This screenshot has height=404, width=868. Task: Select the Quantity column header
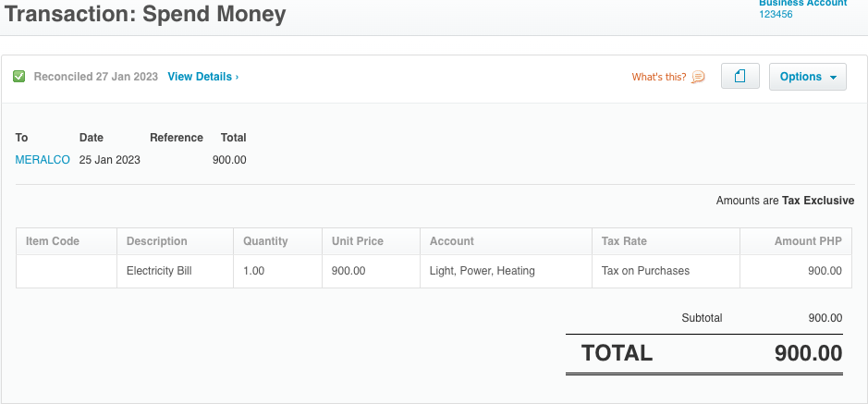click(265, 241)
